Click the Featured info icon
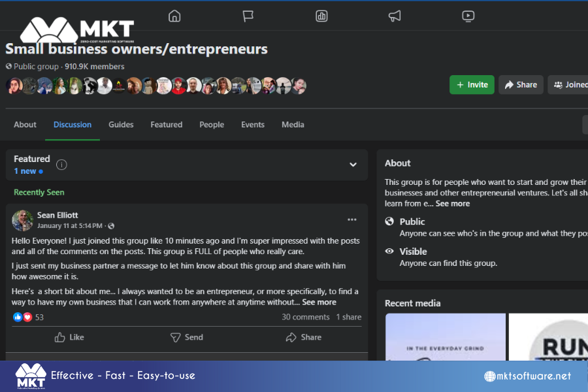The width and height of the screenshot is (588, 392). [x=61, y=165]
